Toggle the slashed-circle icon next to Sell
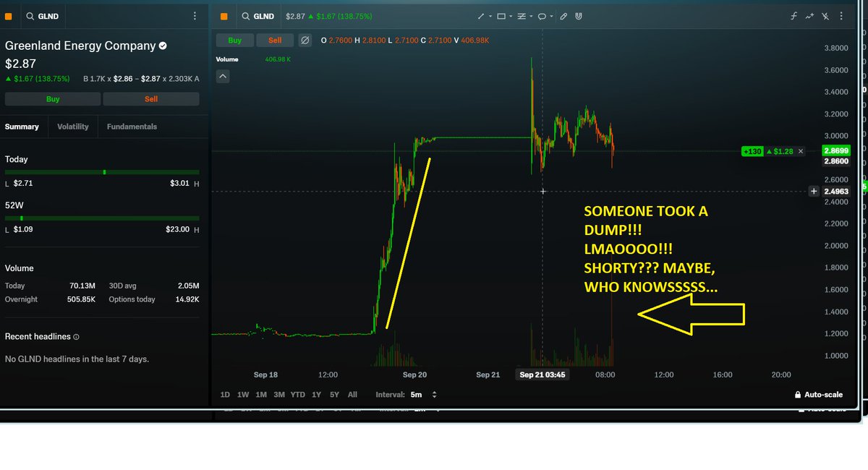This screenshot has width=868, height=470. coord(305,40)
